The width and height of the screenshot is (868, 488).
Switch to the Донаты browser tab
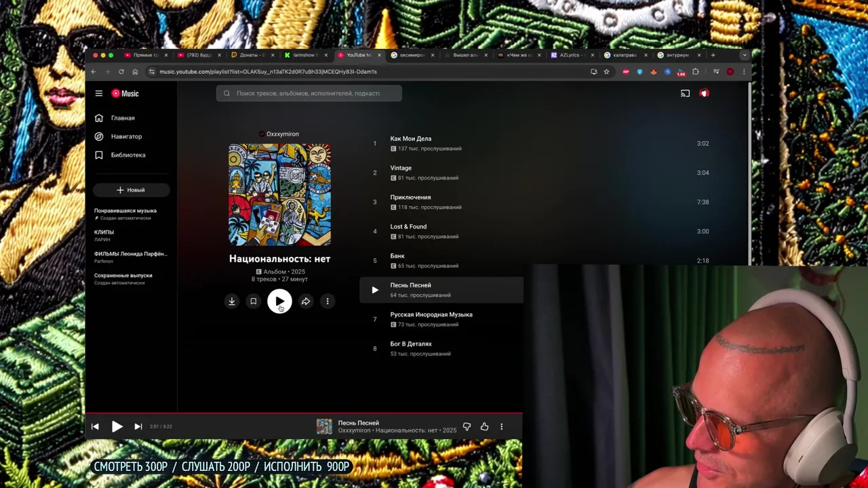click(x=252, y=55)
